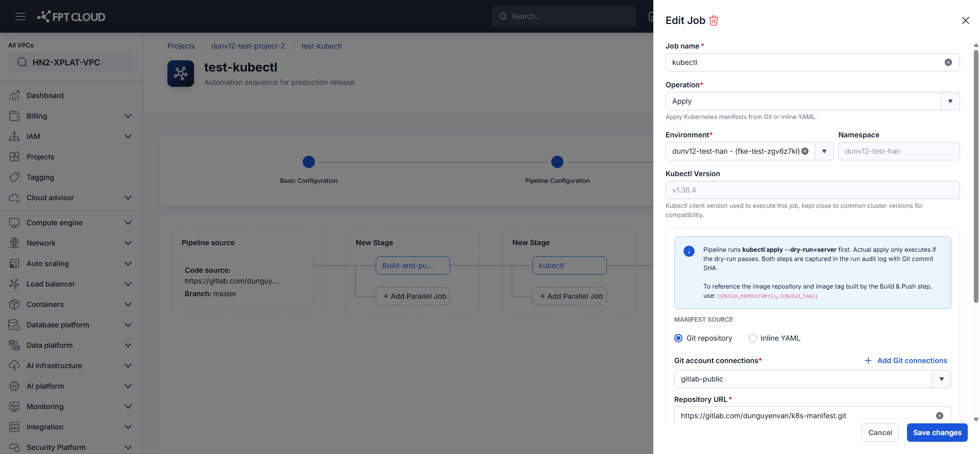Click the Namespace input field

[x=899, y=151]
